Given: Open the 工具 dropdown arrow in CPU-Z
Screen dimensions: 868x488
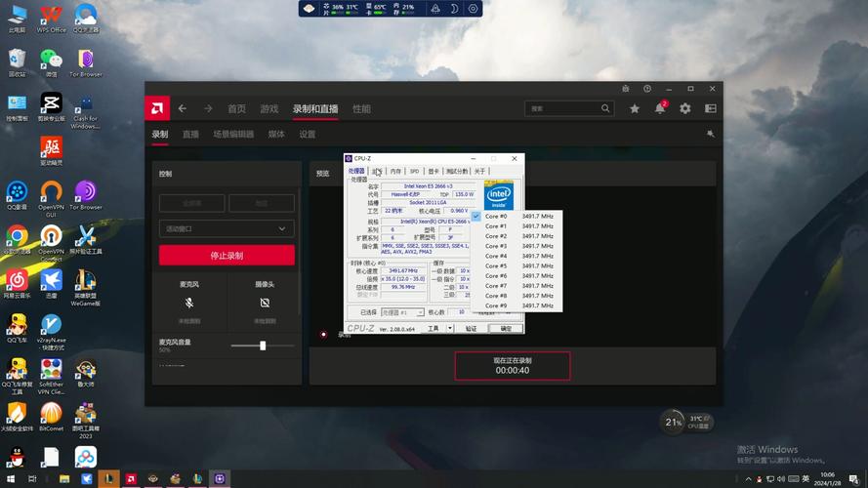Looking at the screenshot, I should tap(449, 328).
